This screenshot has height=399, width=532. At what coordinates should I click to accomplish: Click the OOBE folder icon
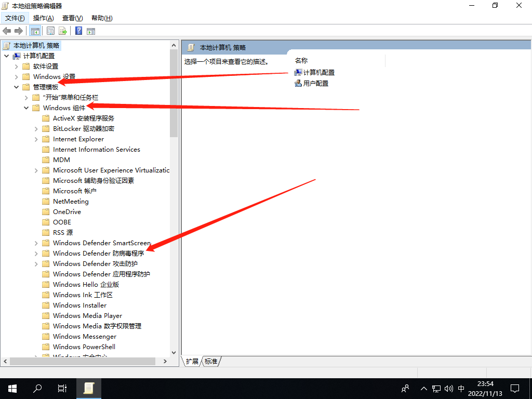pyautogui.click(x=46, y=222)
